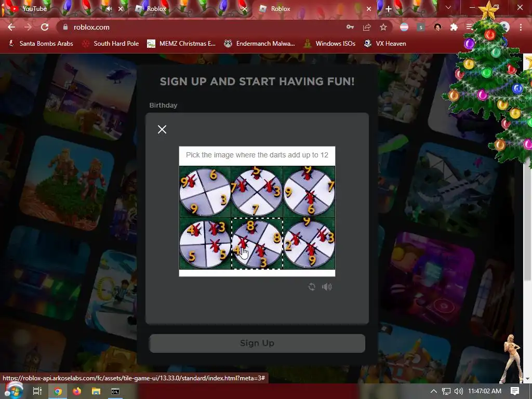The image size is (532, 399).
Task: Switch to the middle Roblox tab
Action: tap(190, 9)
